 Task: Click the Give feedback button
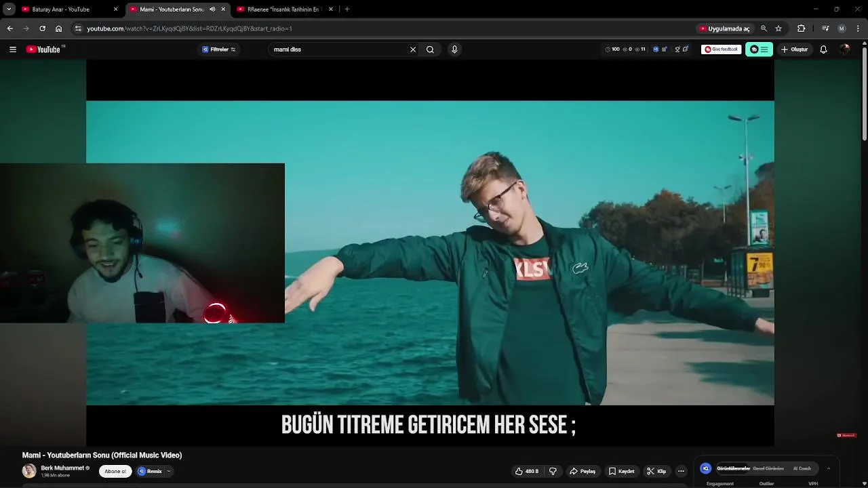click(x=721, y=49)
